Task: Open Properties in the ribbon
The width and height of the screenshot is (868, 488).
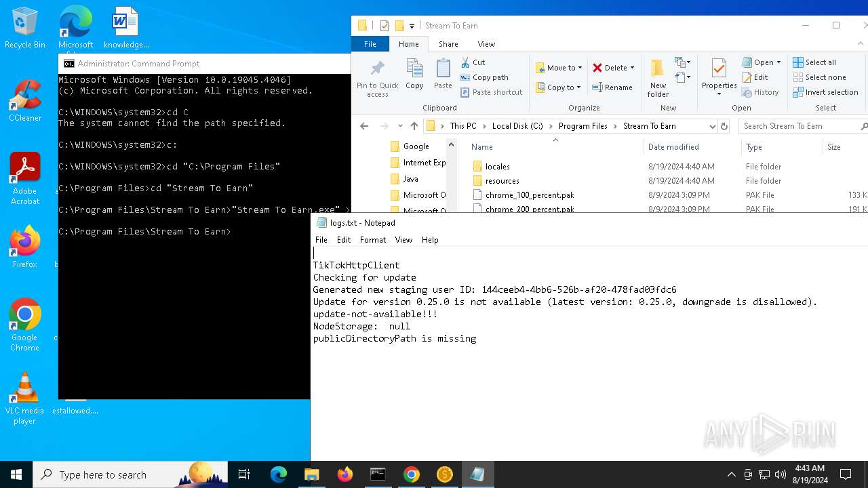Action: [x=719, y=77]
